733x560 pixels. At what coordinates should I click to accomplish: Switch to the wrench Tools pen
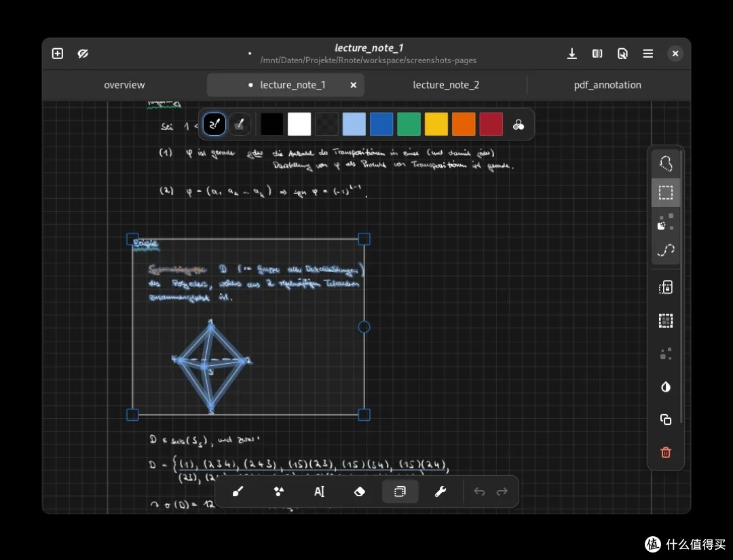tap(440, 491)
